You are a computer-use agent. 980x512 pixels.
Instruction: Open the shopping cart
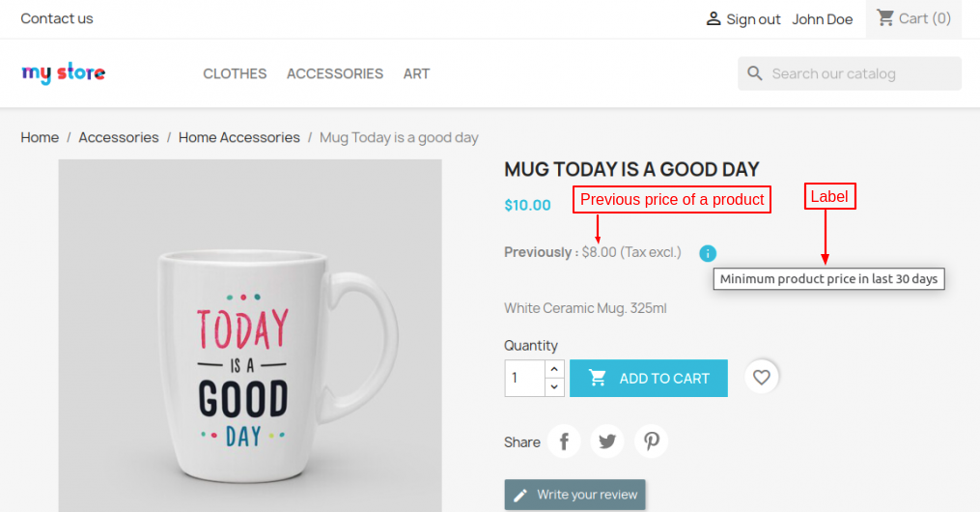point(913,18)
